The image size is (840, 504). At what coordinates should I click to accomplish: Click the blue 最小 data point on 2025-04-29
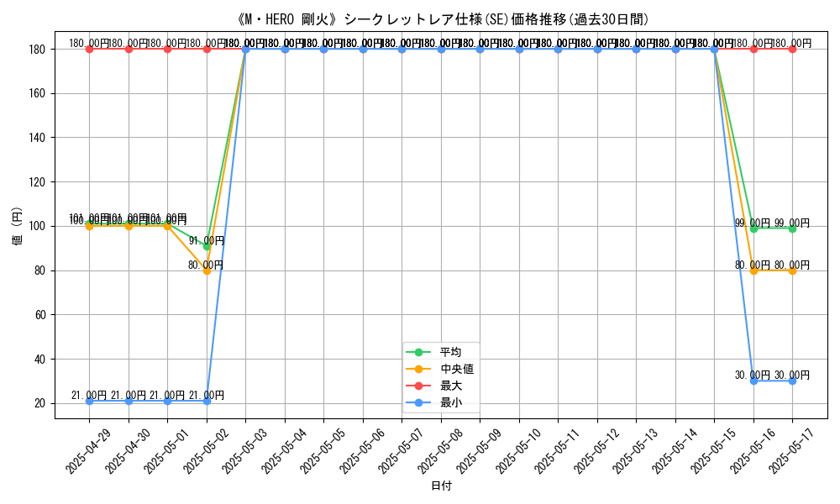(x=90, y=402)
